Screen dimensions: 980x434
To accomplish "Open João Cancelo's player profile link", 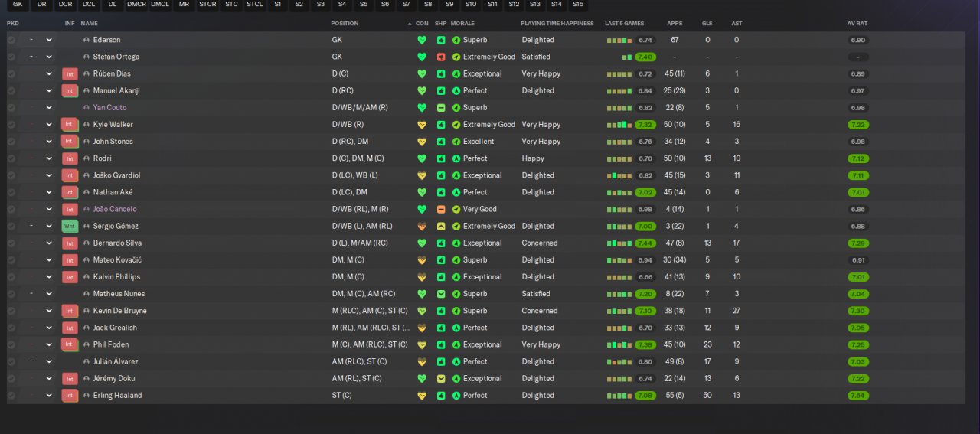I will [x=115, y=209].
